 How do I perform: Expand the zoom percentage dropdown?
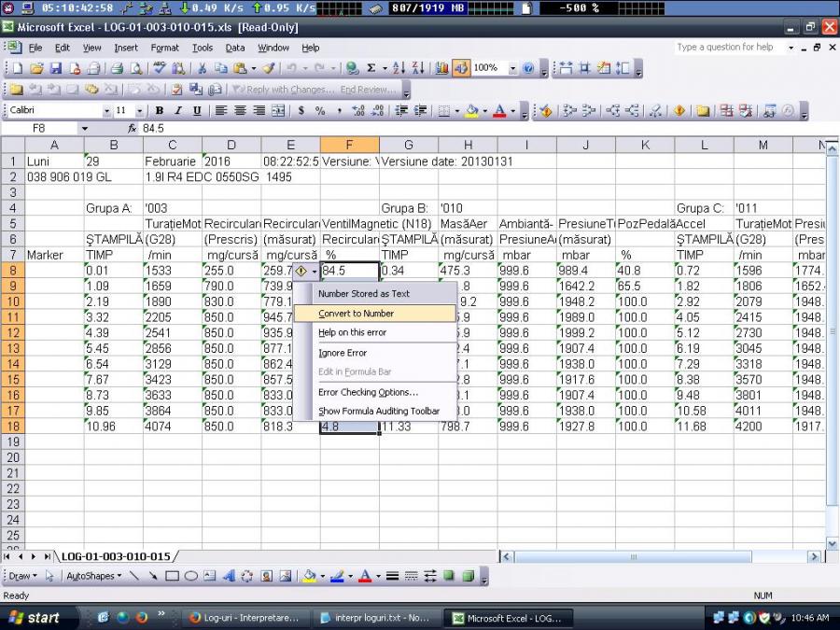(512, 68)
